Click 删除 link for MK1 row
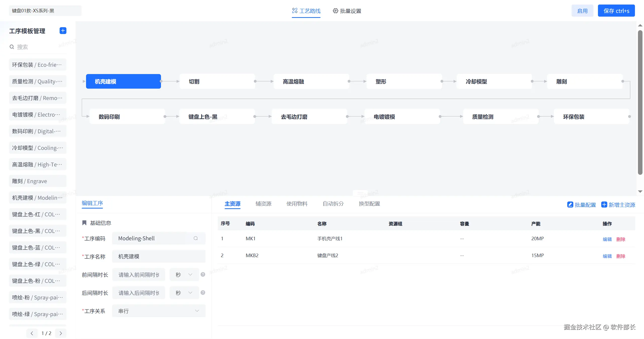644x339 pixels. 621,239
